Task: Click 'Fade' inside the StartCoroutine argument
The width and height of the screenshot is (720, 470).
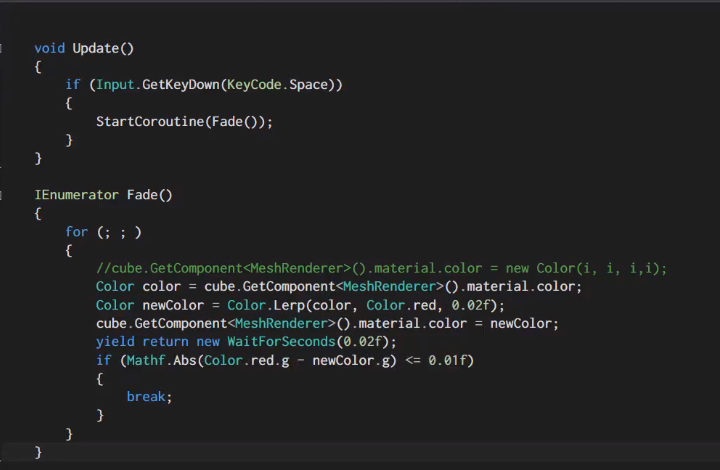Action: (x=227, y=122)
